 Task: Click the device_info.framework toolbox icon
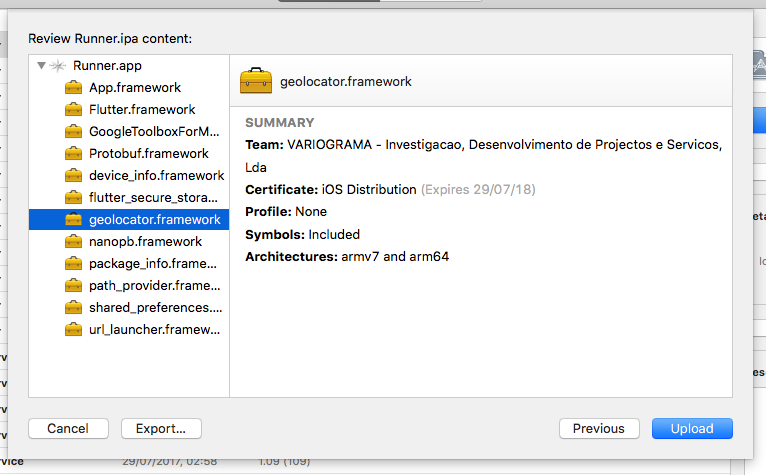pos(73,175)
